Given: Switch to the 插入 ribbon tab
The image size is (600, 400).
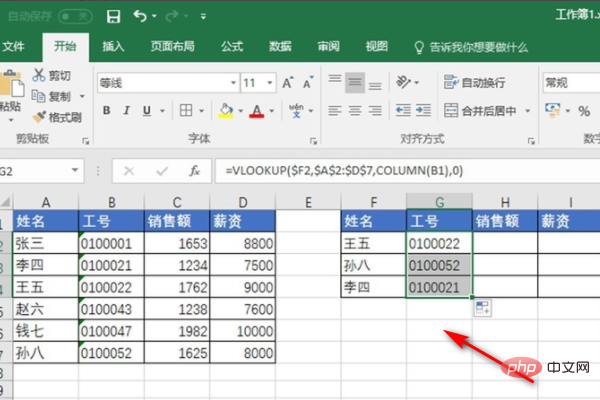Looking at the screenshot, I should coord(113,46).
